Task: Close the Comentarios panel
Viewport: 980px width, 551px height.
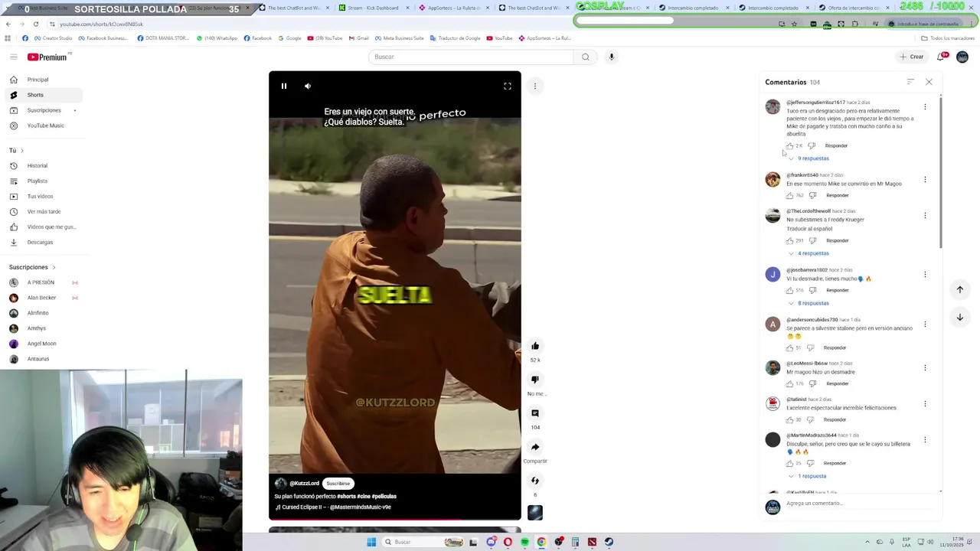Action: 929,82
